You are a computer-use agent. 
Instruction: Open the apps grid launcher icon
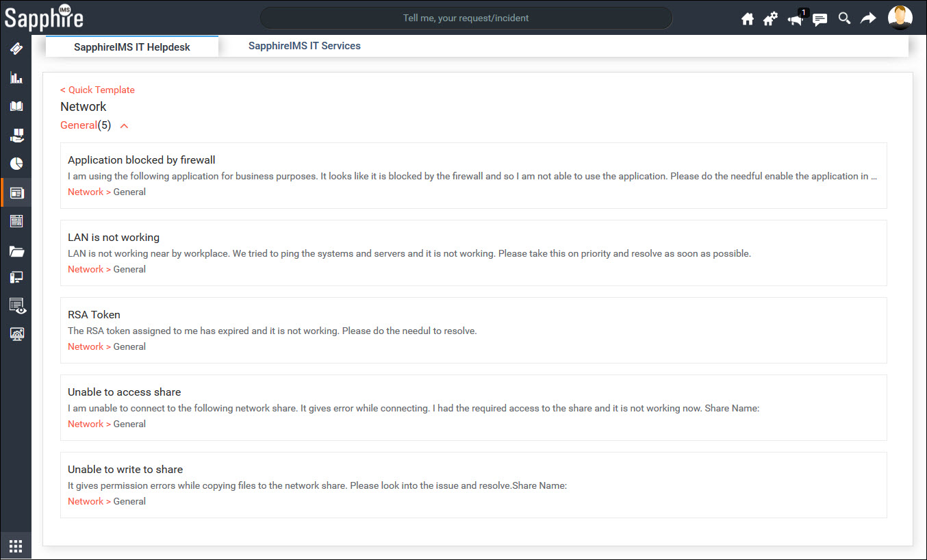16,546
